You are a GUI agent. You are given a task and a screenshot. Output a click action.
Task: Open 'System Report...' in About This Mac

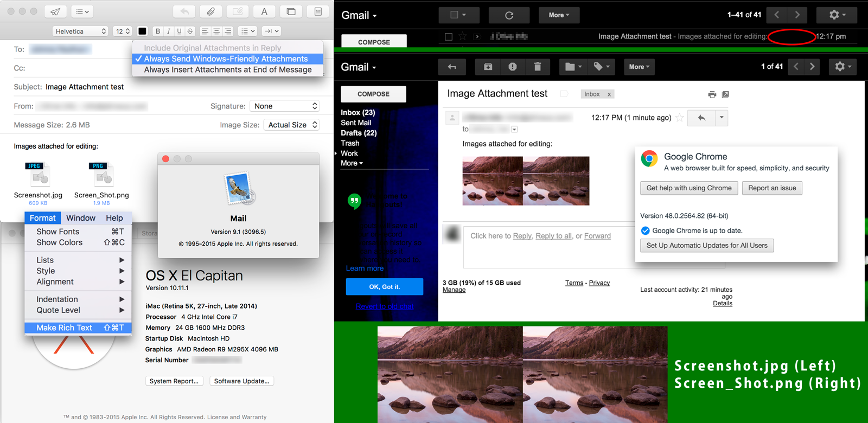[174, 381]
